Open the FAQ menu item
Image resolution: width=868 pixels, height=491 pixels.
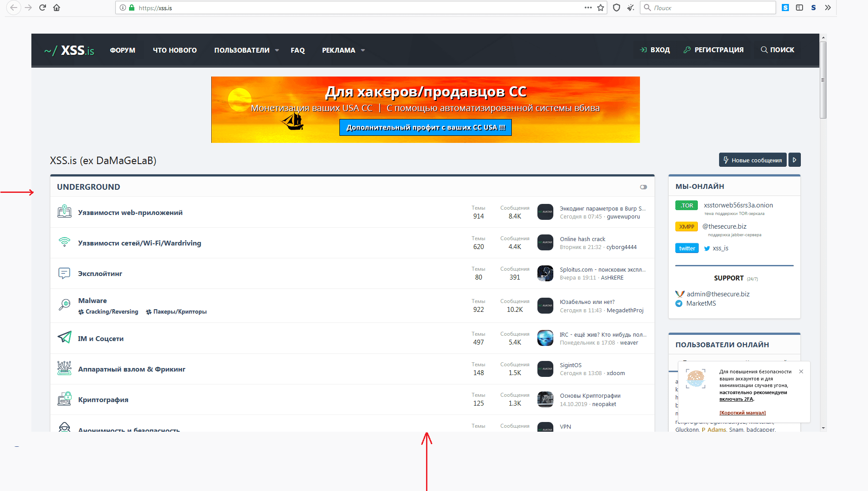pyautogui.click(x=297, y=50)
